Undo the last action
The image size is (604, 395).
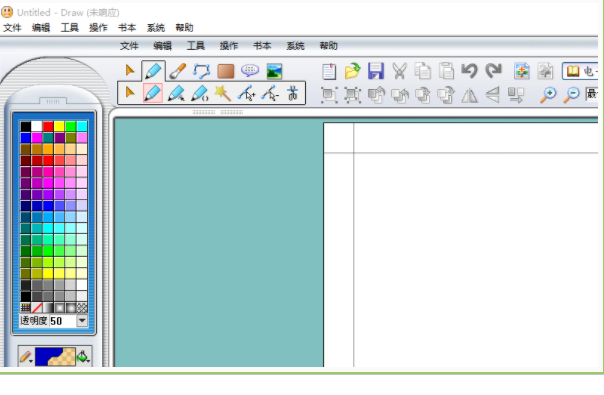(469, 71)
